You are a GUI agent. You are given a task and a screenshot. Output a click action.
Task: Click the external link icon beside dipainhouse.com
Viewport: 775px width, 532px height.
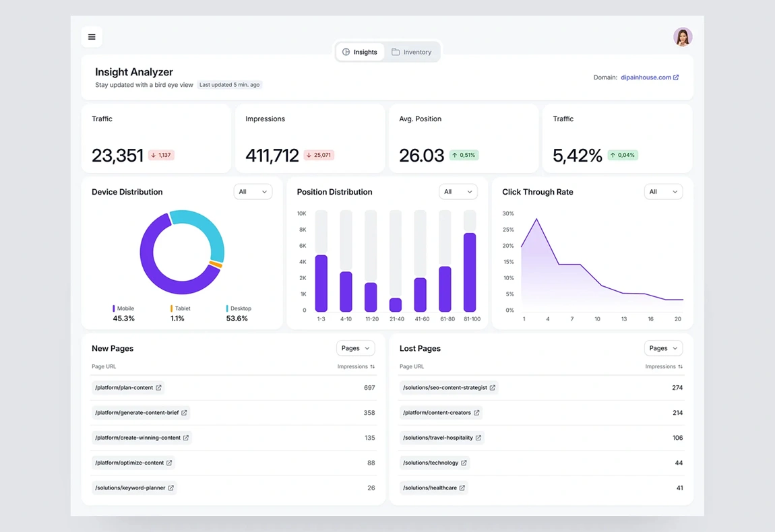pyautogui.click(x=676, y=77)
